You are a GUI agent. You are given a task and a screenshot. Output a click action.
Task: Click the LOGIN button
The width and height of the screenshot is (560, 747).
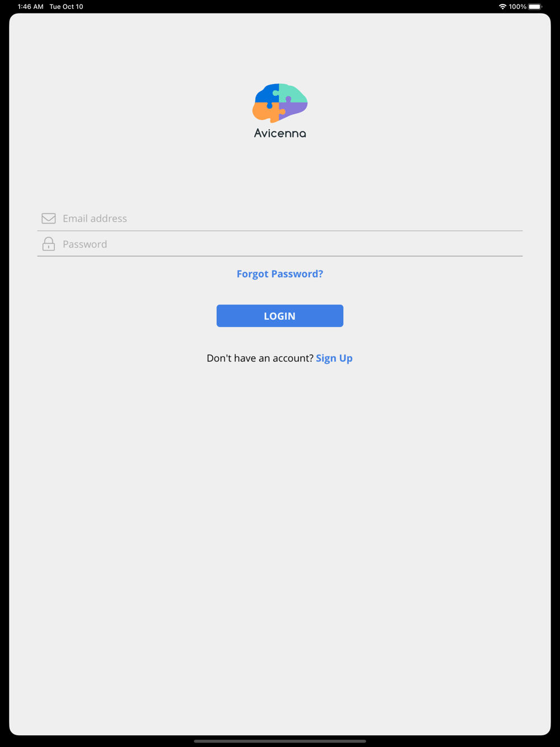[280, 316]
